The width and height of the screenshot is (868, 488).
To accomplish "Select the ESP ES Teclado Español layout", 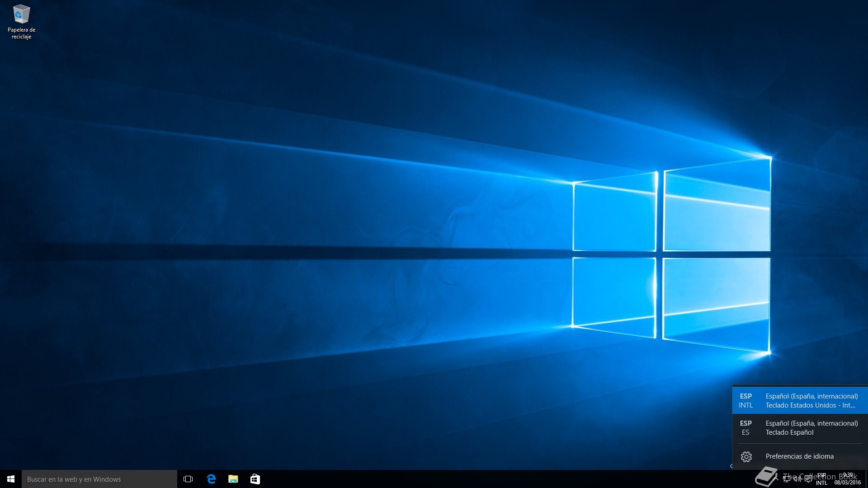I will pos(800,427).
